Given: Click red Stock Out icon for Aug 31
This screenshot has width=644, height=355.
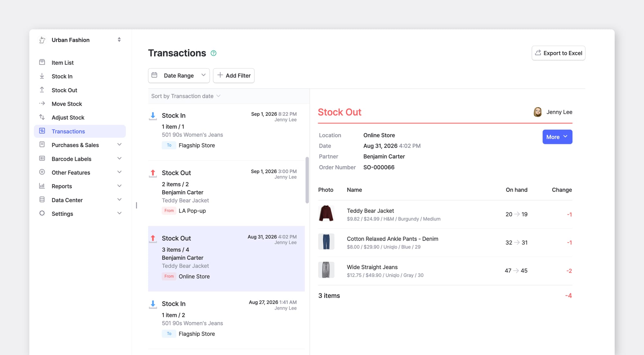Looking at the screenshot, I should pyautogui.click(x=153, y=238).
